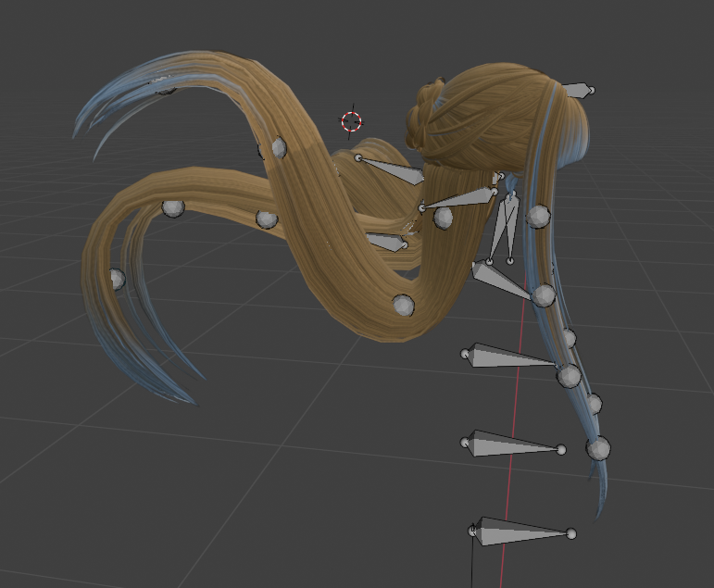Select the topmost sphere on the hanging side lock
This screenshot has height=588, width=714.
click(538, 217)
